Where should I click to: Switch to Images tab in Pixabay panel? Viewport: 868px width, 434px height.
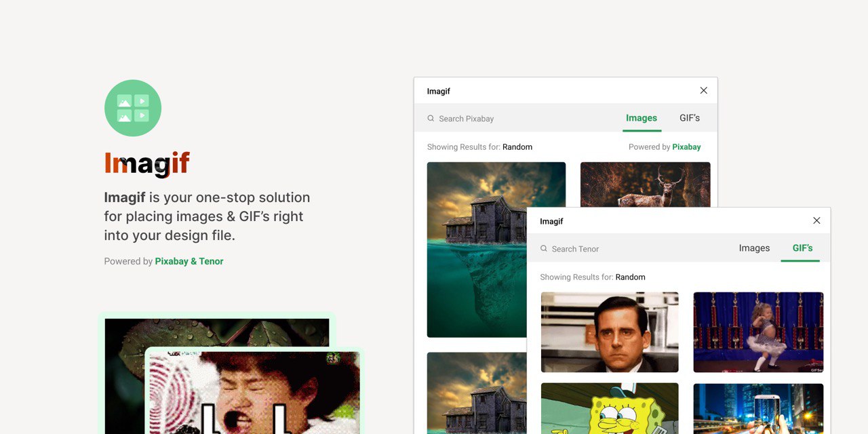641,118
